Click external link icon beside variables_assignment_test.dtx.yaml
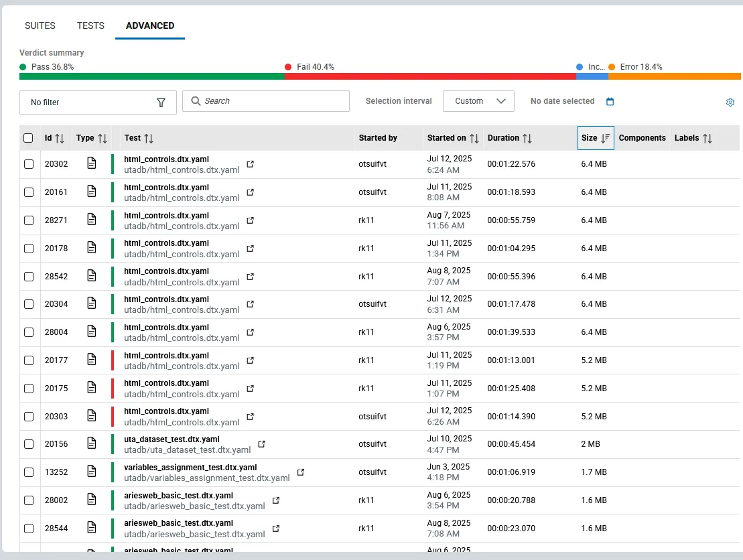This screenshot has height=560, width=743. click(300, 472)
